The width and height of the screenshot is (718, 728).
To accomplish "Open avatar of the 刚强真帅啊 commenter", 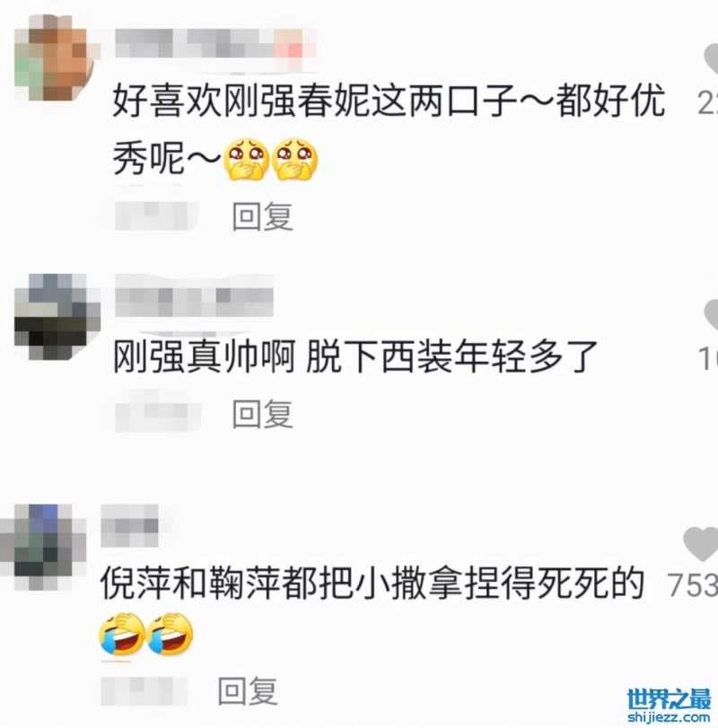I will point(57,317).
